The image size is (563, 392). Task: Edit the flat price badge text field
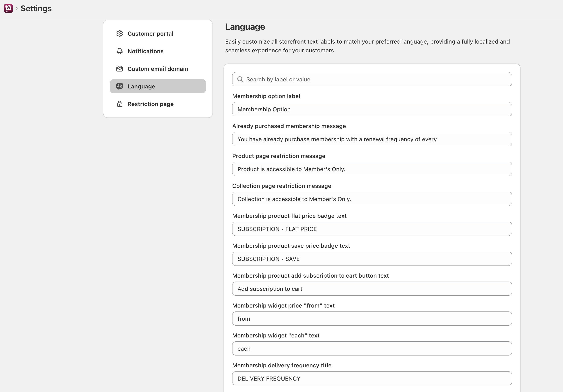pyautogui.click(x=372, y=229)
